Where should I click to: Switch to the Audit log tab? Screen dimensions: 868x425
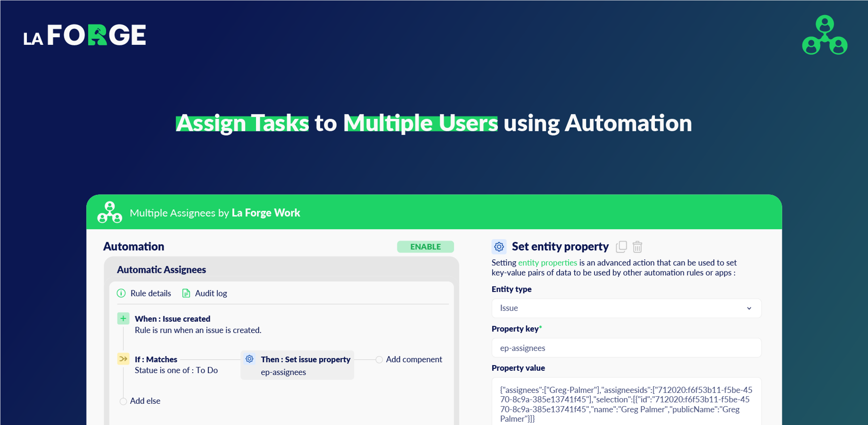[x=211, y=293]
